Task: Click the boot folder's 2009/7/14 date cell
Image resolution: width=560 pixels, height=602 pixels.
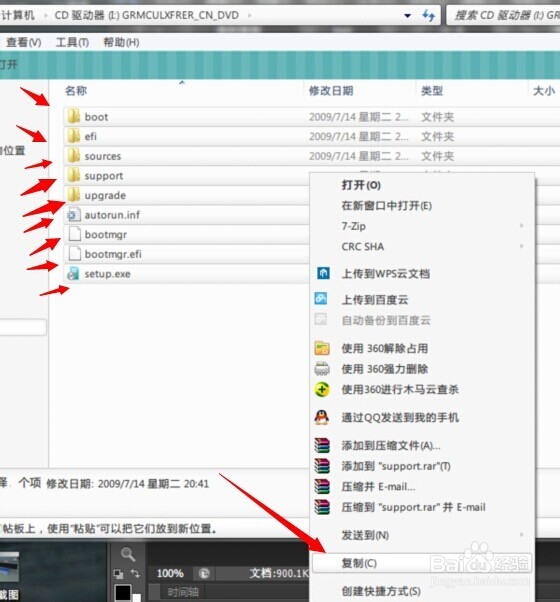Action: pos(358,117)
